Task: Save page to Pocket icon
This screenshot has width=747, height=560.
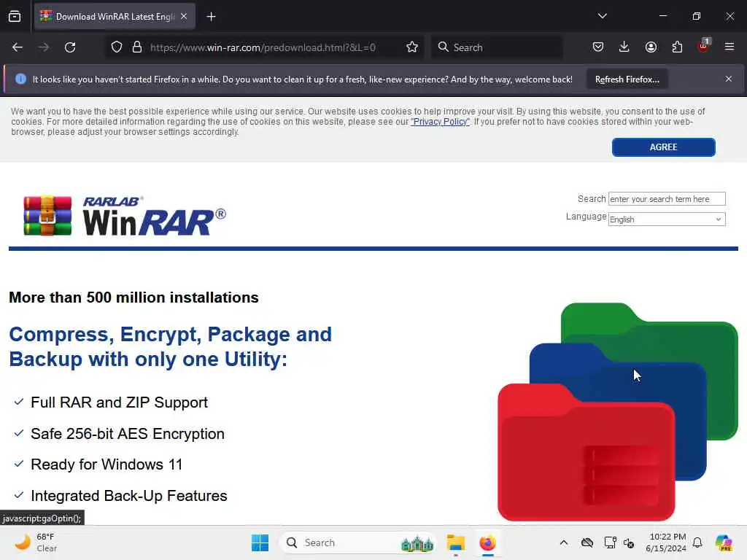Action: 598,47
